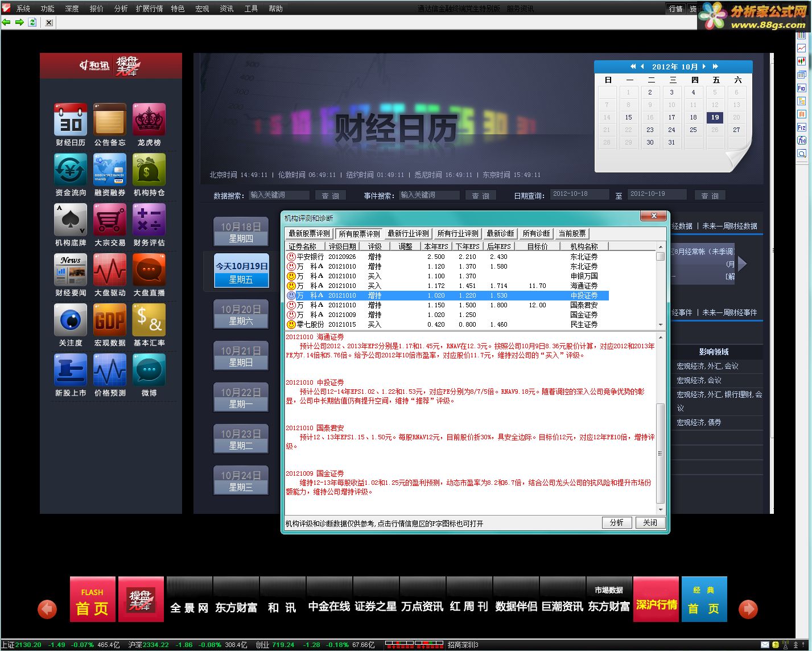Open the 微博 icon
The width and height of the screenshot is (812, 651).
click(x=149, y=370)
